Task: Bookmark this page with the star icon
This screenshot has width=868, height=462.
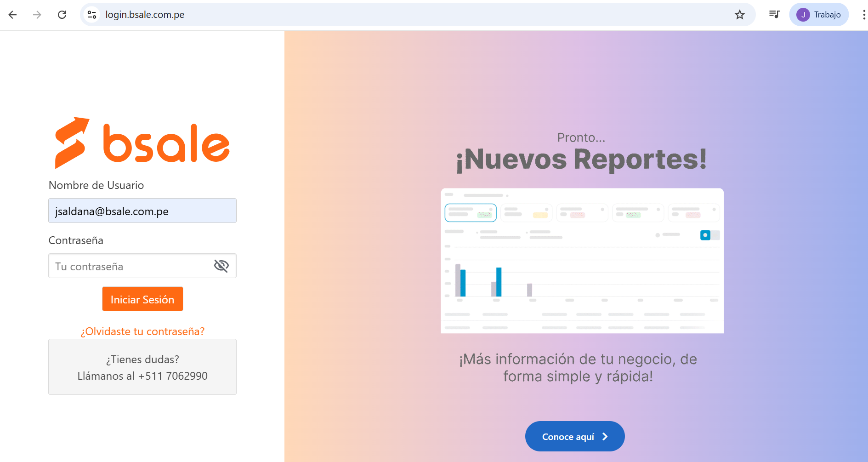Action: 740,15
